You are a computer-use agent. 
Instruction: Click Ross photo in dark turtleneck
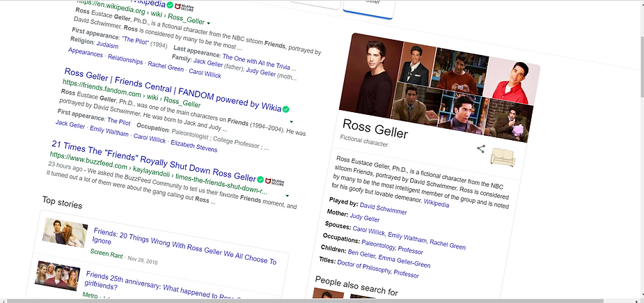462,112
